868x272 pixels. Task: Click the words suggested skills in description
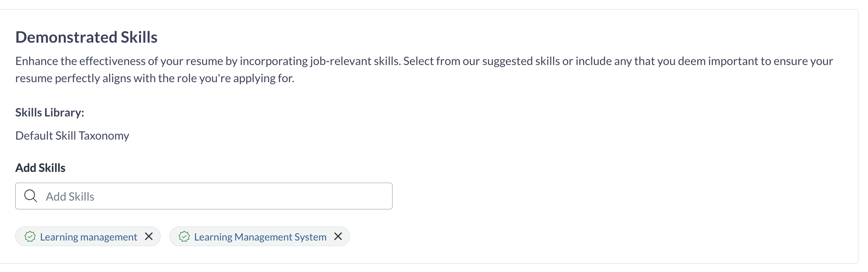point(520,61)
